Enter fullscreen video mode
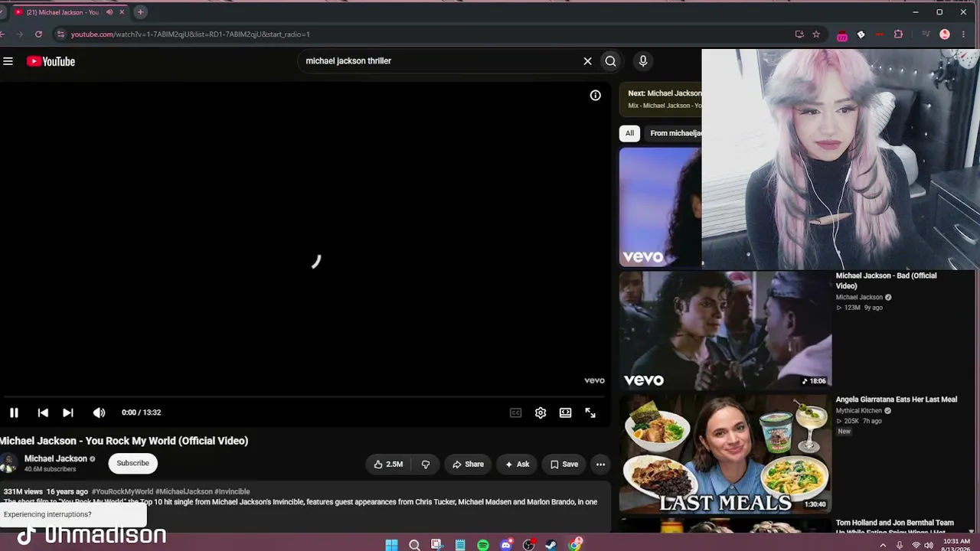 590,412
